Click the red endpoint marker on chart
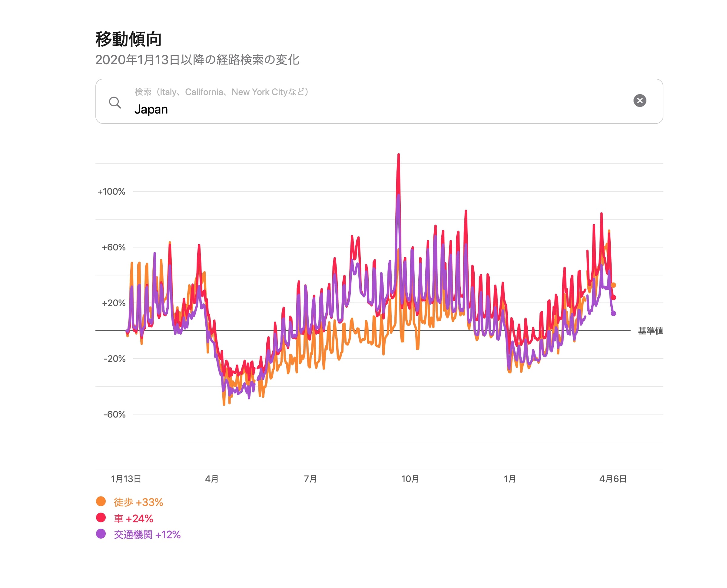The image size is (727, 588). pyautogui.click(x=613, y=297)
